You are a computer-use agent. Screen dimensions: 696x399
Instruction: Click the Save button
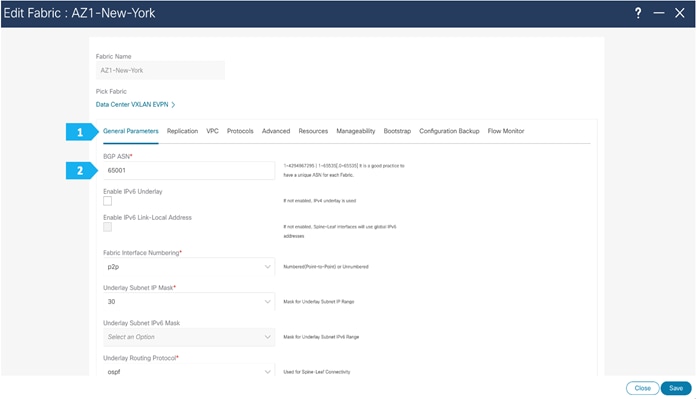(x=676, y=388)
